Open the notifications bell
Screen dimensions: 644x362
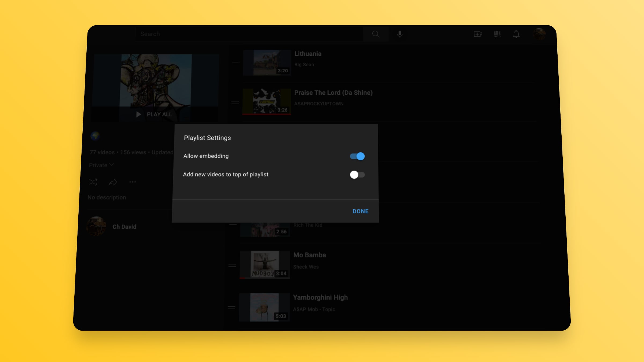pos(516,34)
